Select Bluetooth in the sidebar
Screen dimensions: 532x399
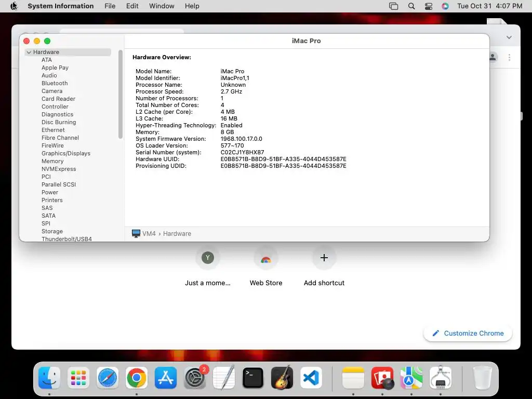click(x=55, y=83)
